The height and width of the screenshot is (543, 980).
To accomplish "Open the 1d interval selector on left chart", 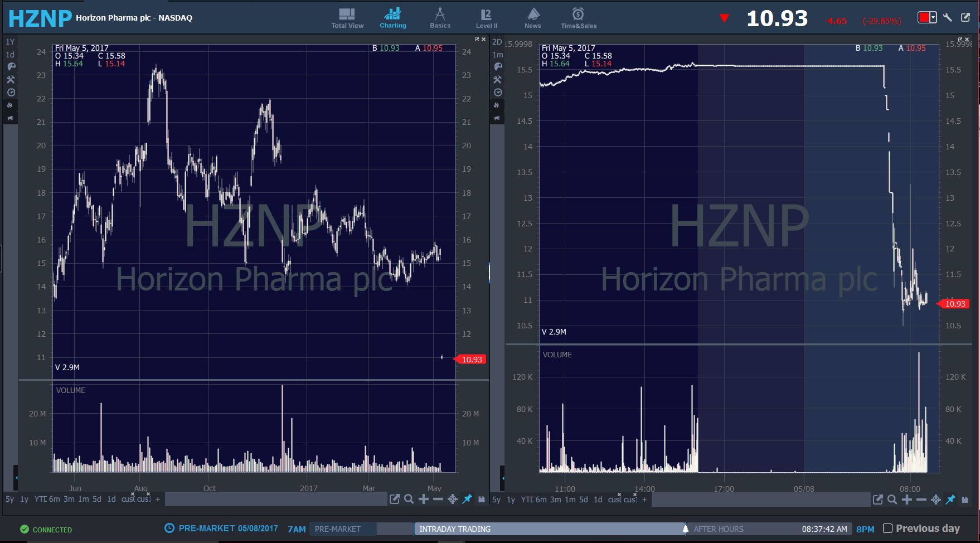I will pyautogui.click(x=10, y=55).
